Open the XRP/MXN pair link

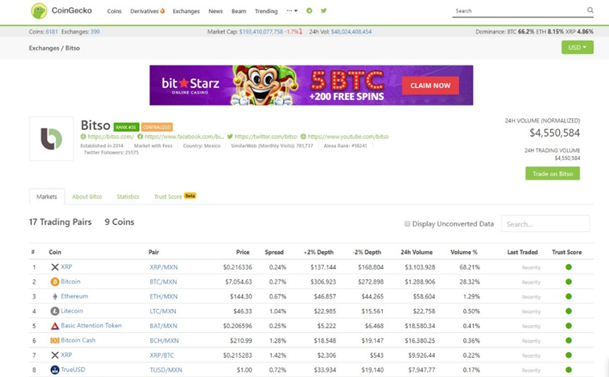164,267
